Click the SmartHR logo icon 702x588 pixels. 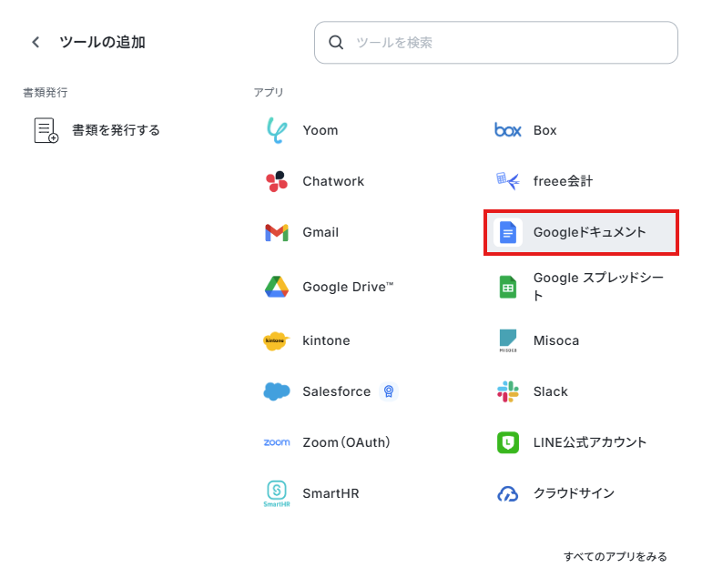[x=277, y=493]
